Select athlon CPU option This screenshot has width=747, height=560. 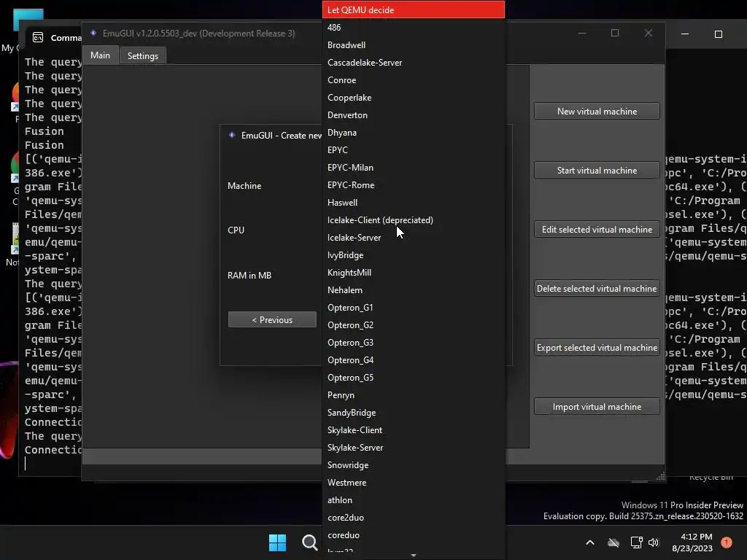point(413,500)
